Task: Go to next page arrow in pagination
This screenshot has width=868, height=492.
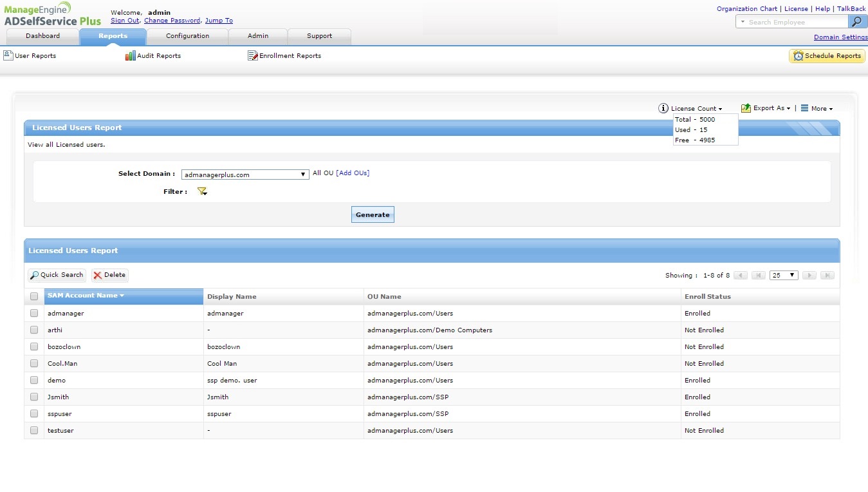Action: tap(809, 276)
